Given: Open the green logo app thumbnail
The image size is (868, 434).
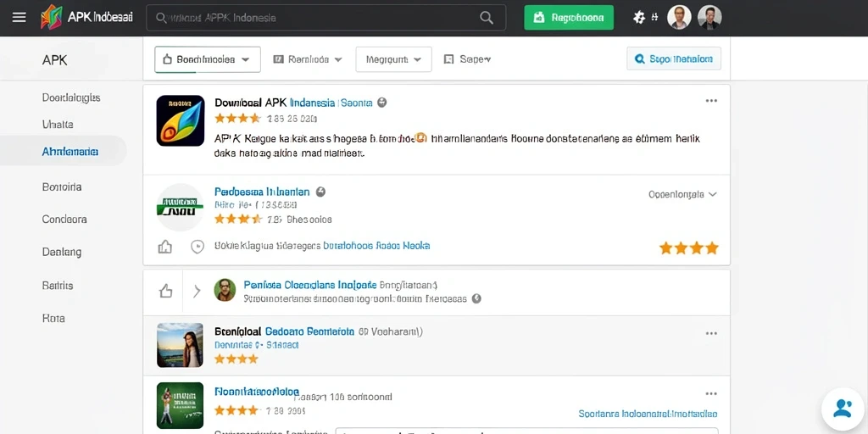Looking at the screenshot, I should pyautogui.click(x=180, y=207).
